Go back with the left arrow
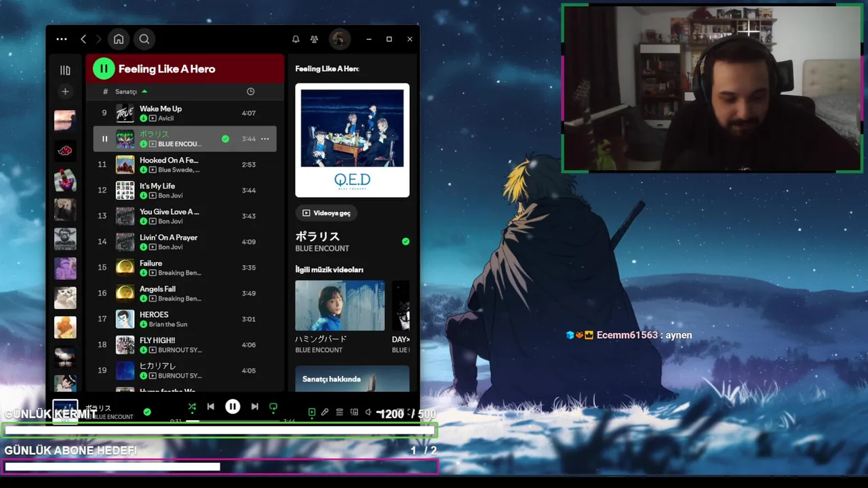Screen dimensions: 868x488 pos(83,39)
